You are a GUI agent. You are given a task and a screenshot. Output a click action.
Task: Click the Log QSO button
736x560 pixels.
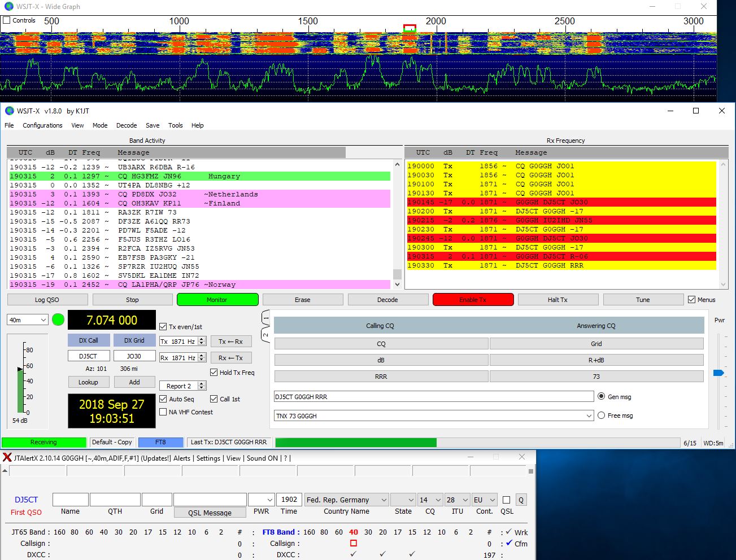click(x=47, y=300)
